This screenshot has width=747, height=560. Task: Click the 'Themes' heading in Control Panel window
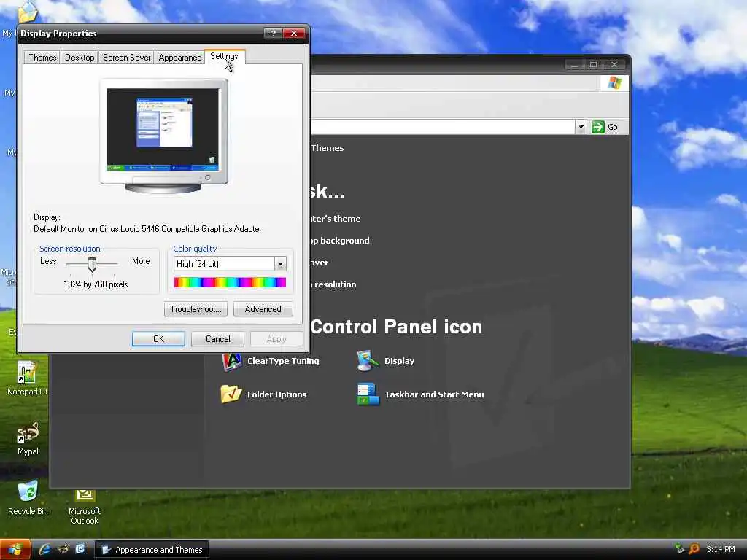click(x=328, y=148)
